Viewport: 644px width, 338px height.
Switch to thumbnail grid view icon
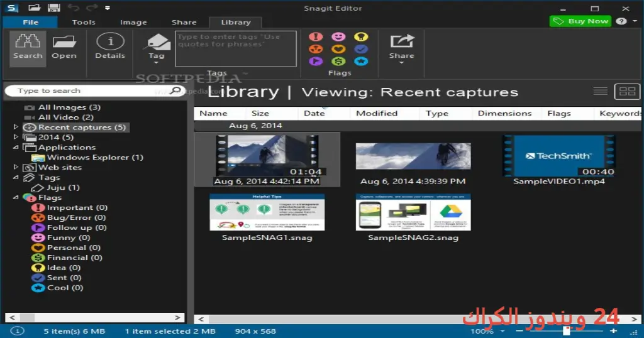[x=627, y=92]
